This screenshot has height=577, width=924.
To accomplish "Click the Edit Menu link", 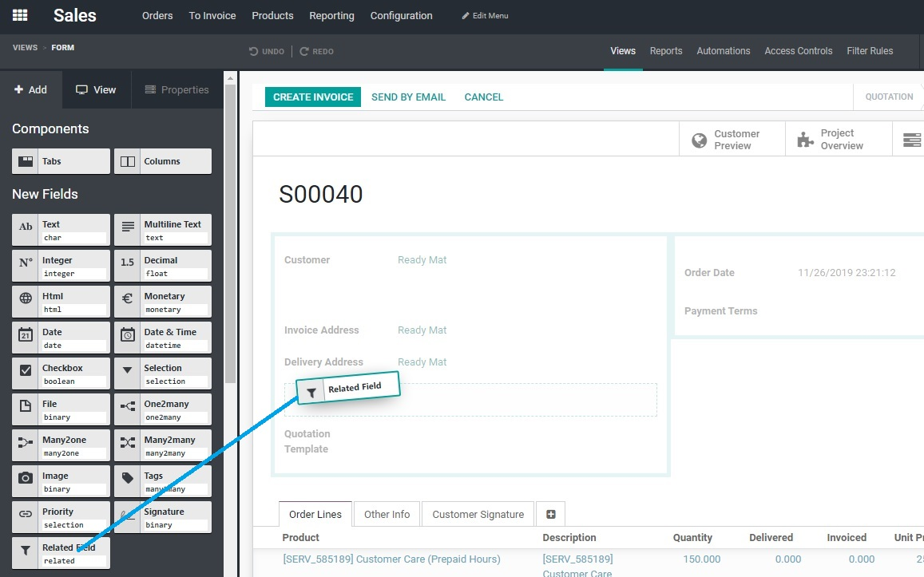I will pos(485,16).
